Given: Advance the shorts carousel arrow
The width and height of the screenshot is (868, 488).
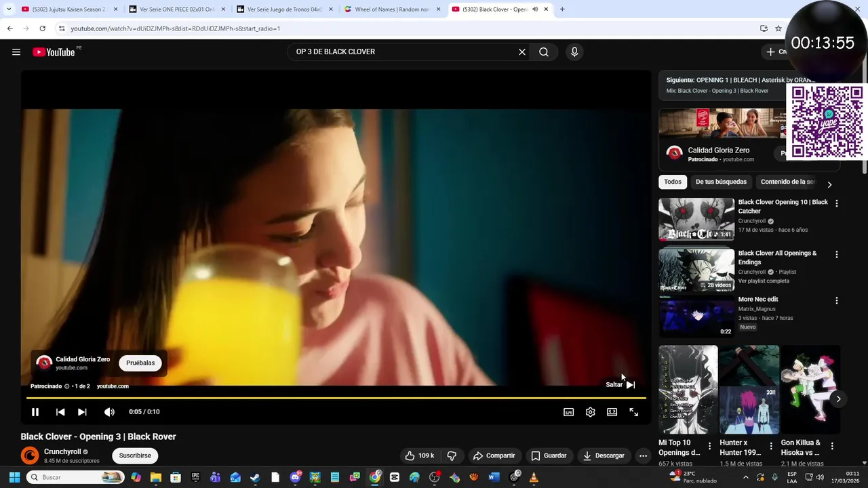Looking at the screenshot, I should [838, 399].
